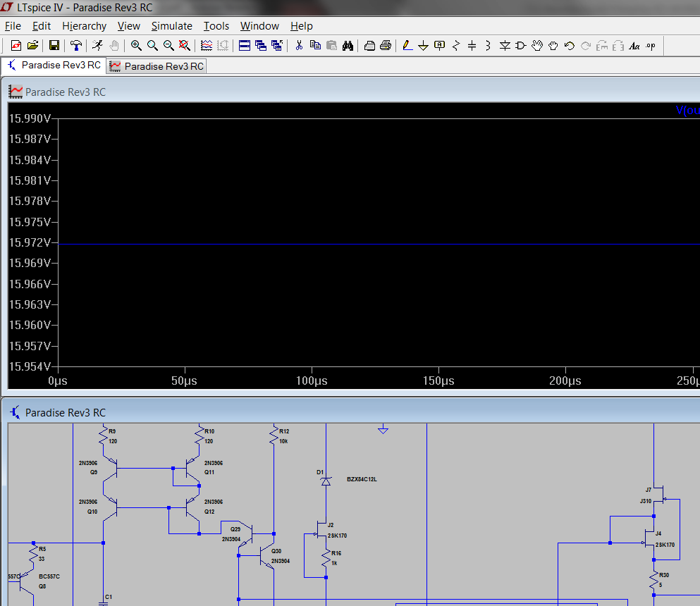The height and width of the screenshot is (606, 700).
Task: Click the Find binoculars icon
Action: pyautogui.click(x=348, y=46)
